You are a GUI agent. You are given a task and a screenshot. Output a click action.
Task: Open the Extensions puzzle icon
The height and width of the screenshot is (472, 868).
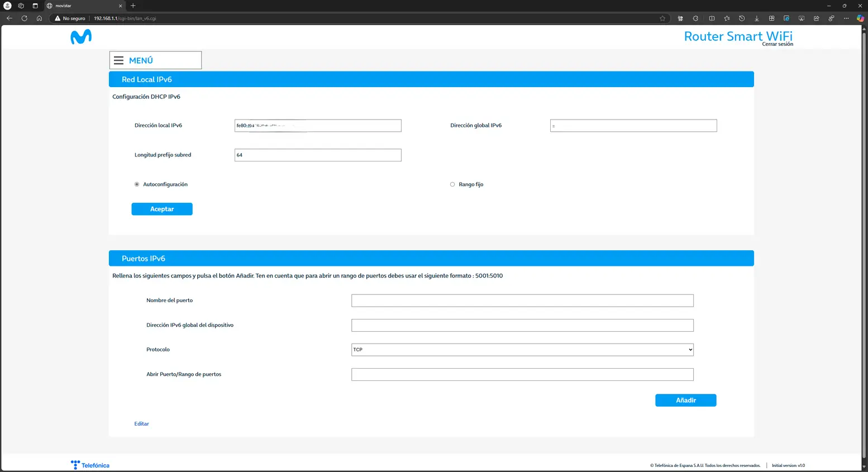(695, 18)
